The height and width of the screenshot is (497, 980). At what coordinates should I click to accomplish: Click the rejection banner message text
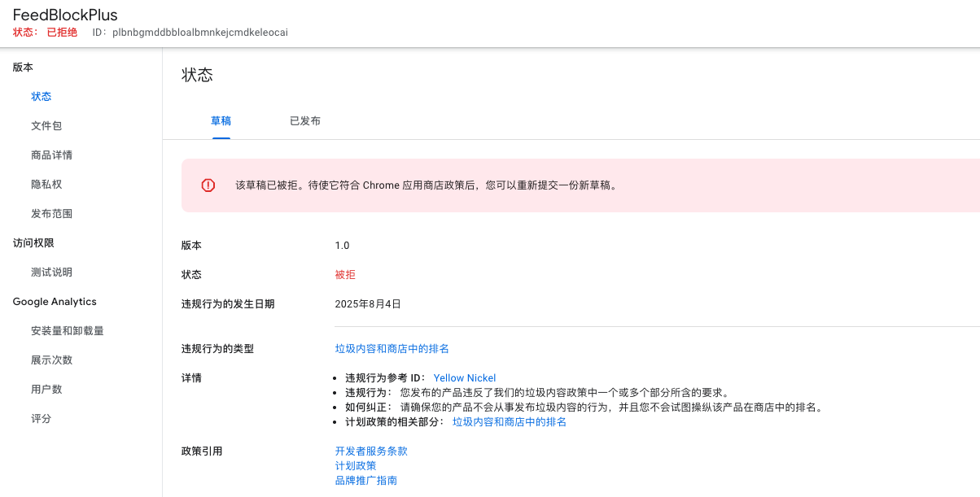click(427, 185)
